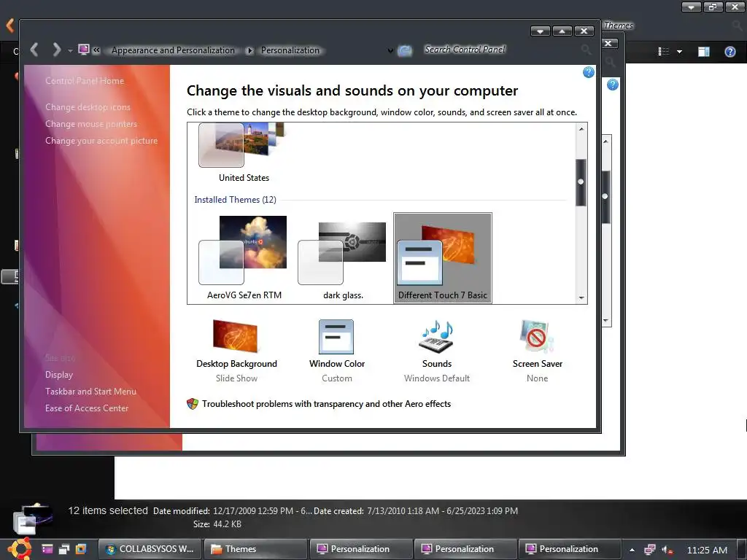Open volume tray icon

(667, 550)
